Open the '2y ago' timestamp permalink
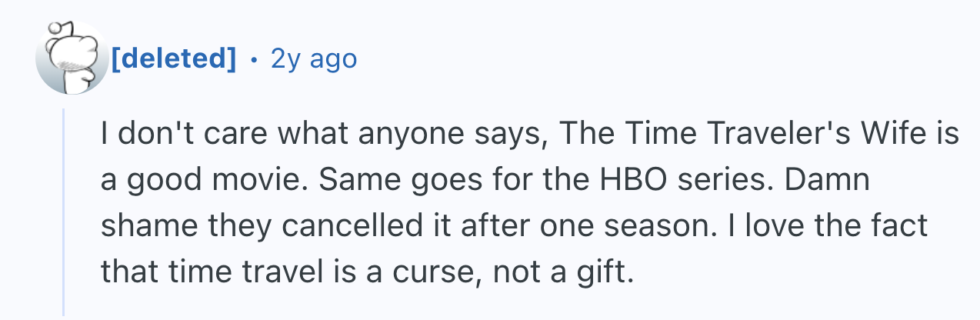The width and height of the screenshot is (980, 320). click(314, 58)
